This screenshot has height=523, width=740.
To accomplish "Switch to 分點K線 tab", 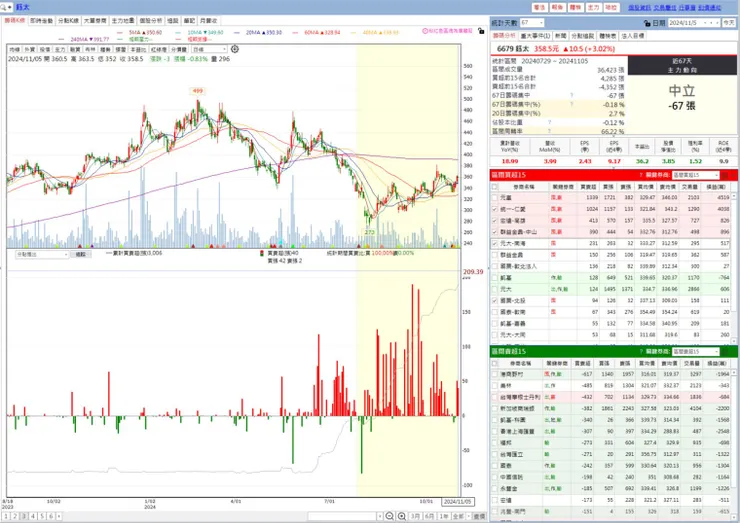I will 68,21.
